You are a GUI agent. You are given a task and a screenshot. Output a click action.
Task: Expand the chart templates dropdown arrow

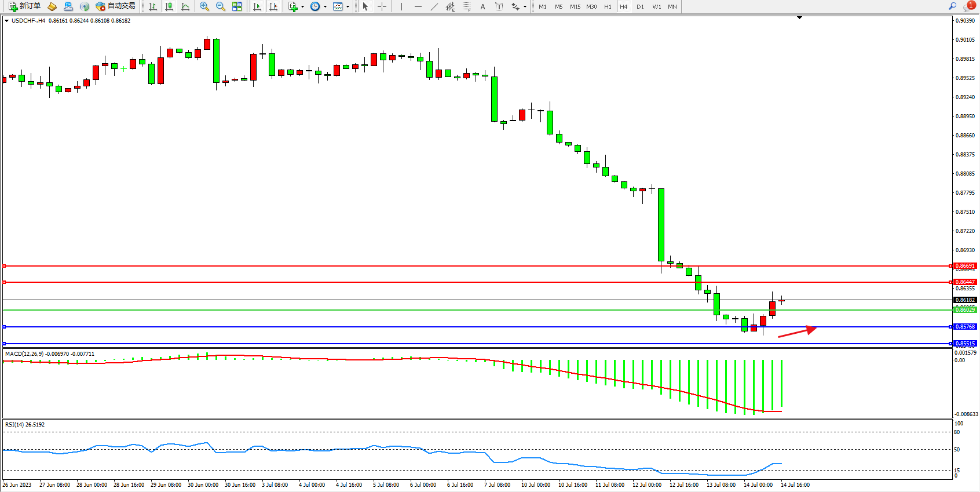[x=348, y=7]
